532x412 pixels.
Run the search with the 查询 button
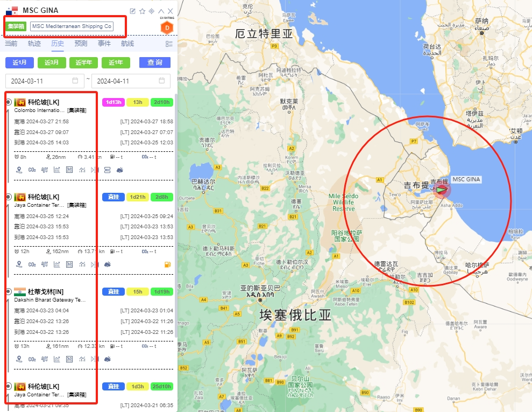click(155, 62)
